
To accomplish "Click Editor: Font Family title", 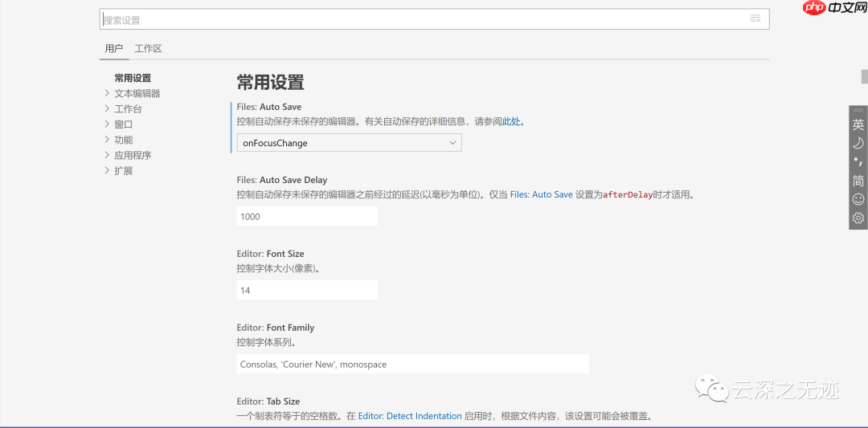I will (x=275, y=328).
